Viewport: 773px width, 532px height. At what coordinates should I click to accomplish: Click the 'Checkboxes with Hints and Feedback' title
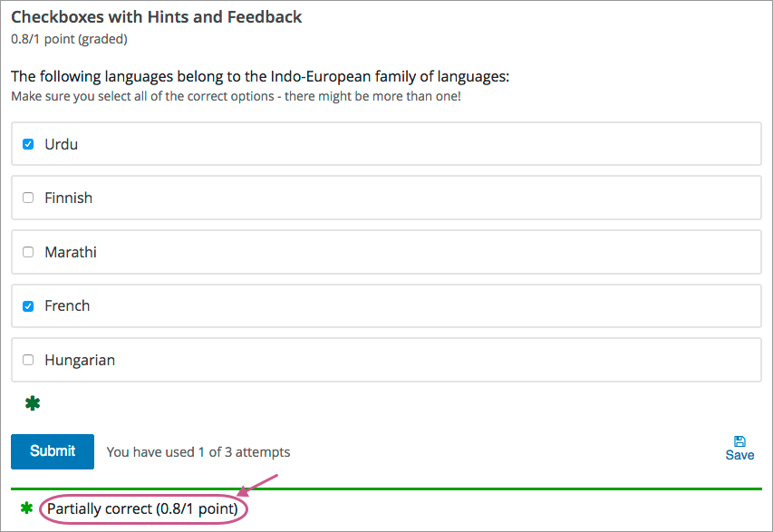(x=157, y=17)
